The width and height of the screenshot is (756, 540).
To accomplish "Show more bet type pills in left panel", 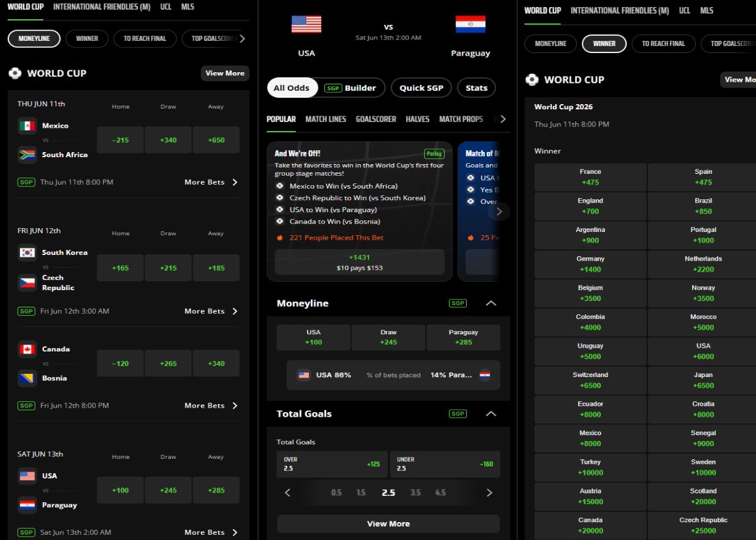I will [x=242, y=38].
